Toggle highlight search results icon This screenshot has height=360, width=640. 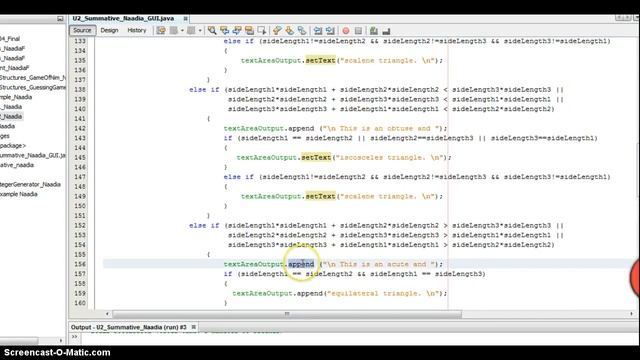click(x=249, y=31)
